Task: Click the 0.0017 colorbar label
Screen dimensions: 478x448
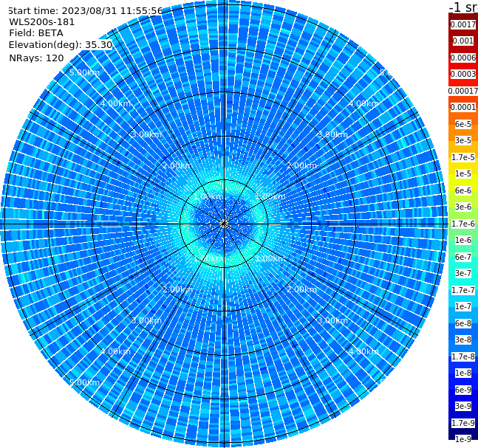Action: pos(463,24)
